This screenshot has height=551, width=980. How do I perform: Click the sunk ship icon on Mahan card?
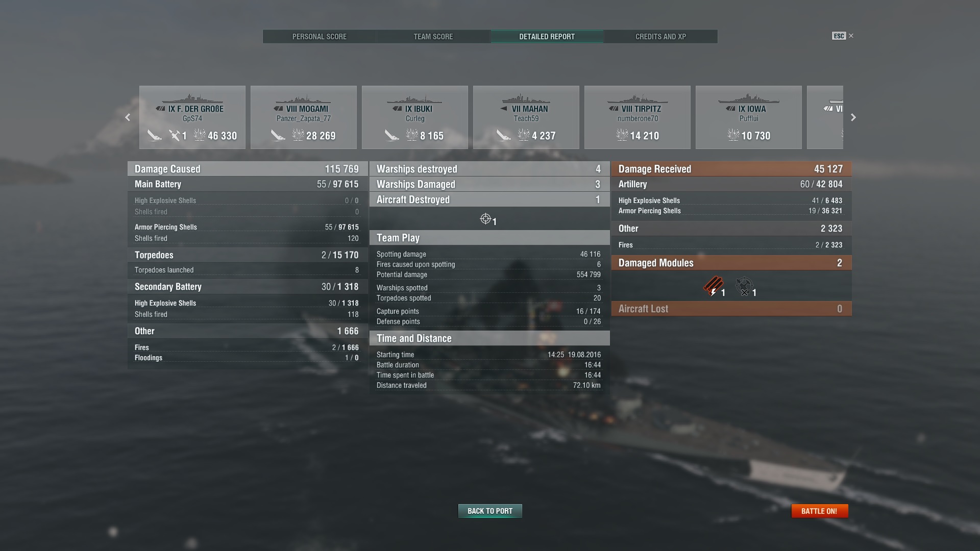[503, 135]
